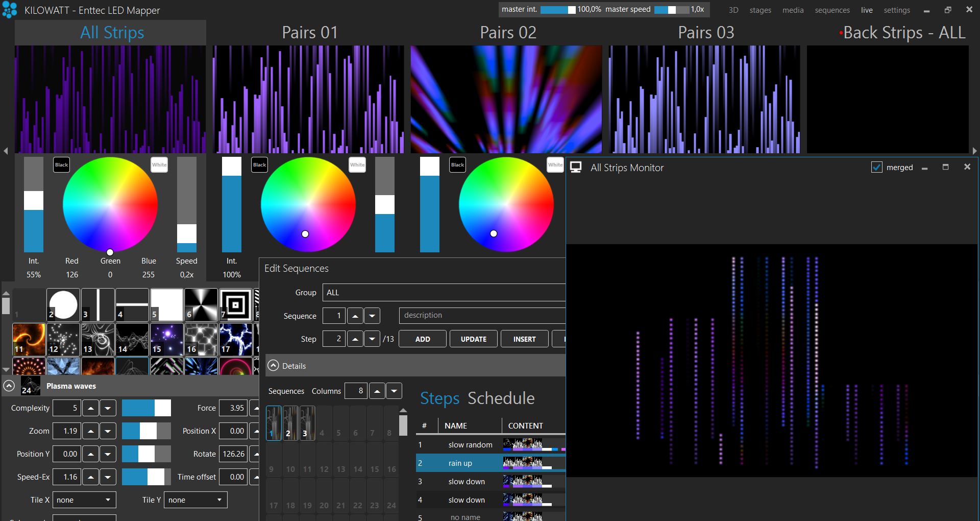980x521 pixels.
Task: Click the KILOWATT app logo icon
Action: coord(10,10)
